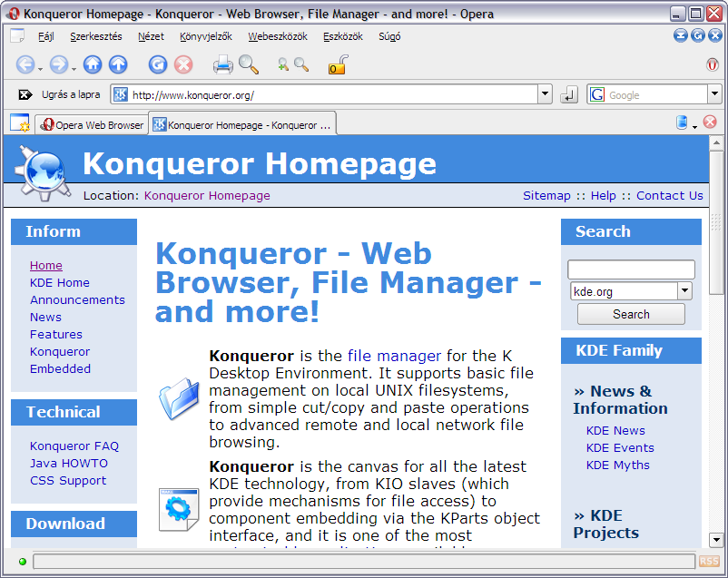728x578 pixels.
Task: Expand the Forward history dropdown arrow
Action: 74,69
